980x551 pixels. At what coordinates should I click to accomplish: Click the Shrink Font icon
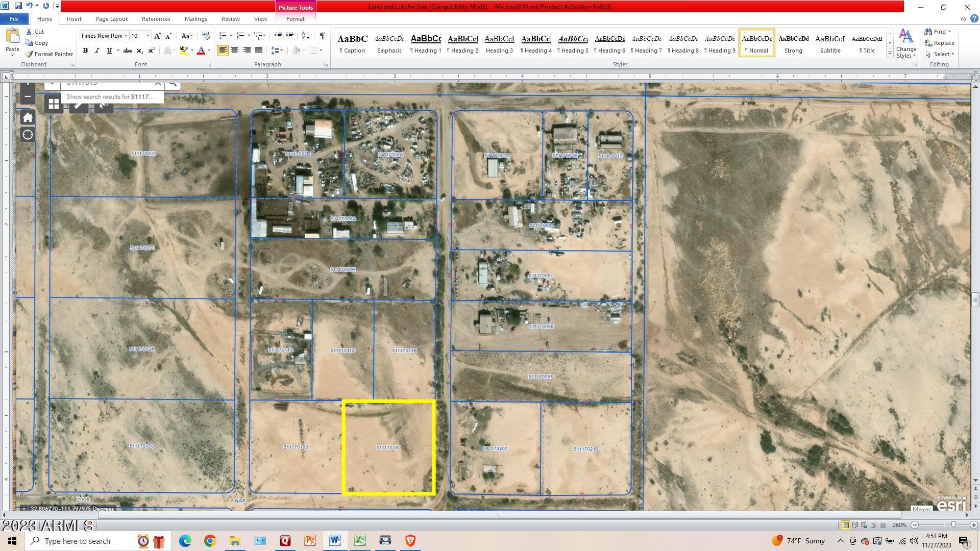point(169,36)
